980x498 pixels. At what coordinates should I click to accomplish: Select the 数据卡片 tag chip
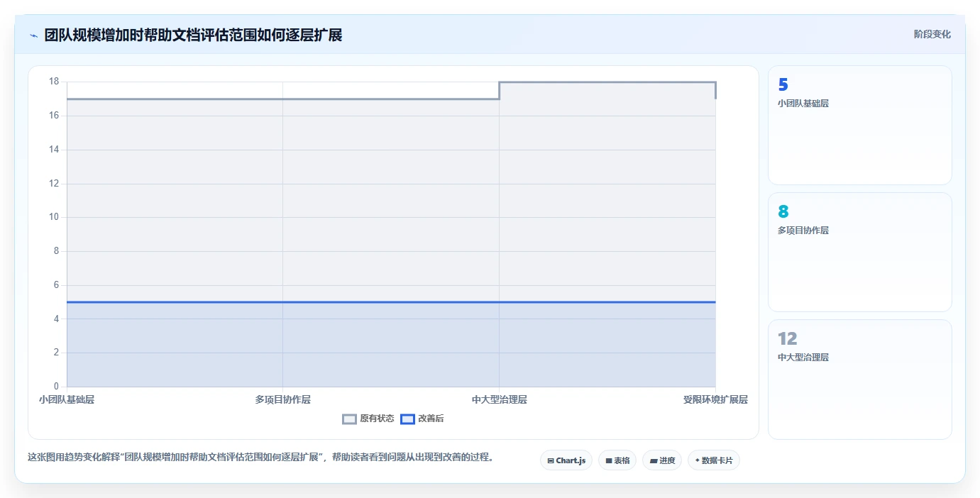coord(714,460)
